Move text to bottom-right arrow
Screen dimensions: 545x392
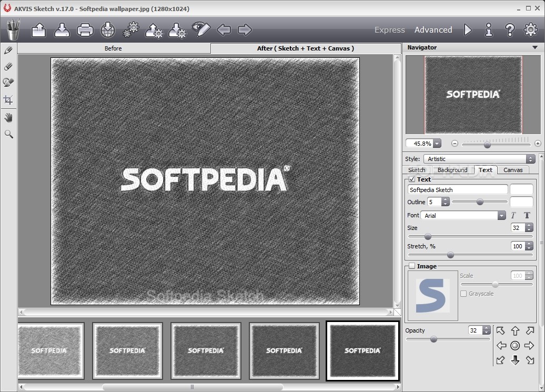click(x=530, y=360)
